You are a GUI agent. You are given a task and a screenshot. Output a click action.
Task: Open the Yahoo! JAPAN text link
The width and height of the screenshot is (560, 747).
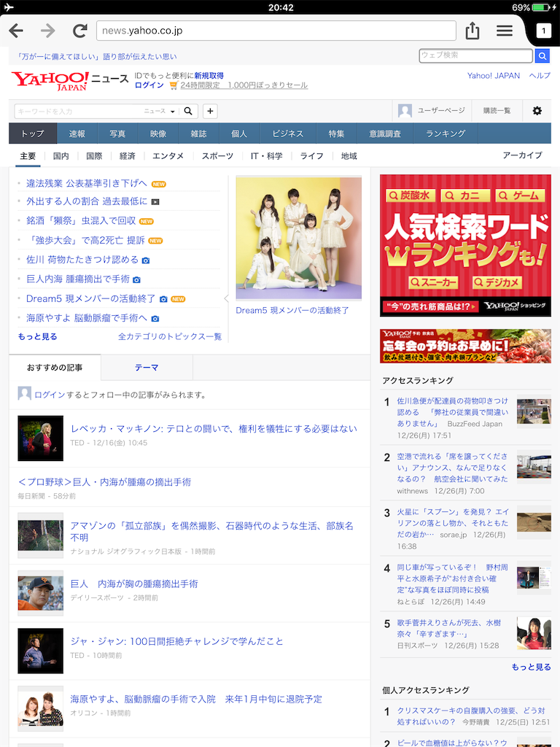click(494, 76)
